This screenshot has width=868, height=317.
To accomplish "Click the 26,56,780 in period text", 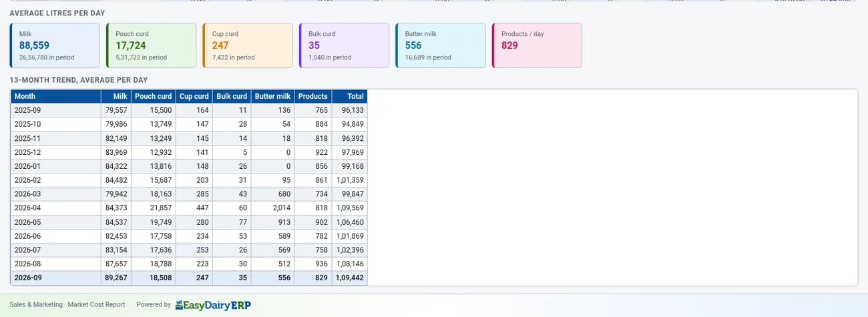I will tap(47, 57).
